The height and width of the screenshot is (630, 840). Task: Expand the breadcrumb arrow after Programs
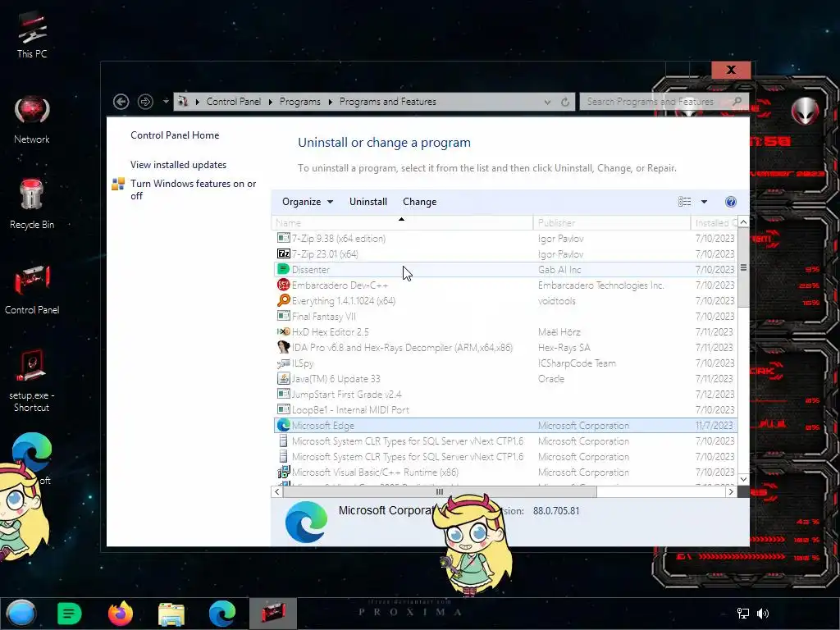330,102
